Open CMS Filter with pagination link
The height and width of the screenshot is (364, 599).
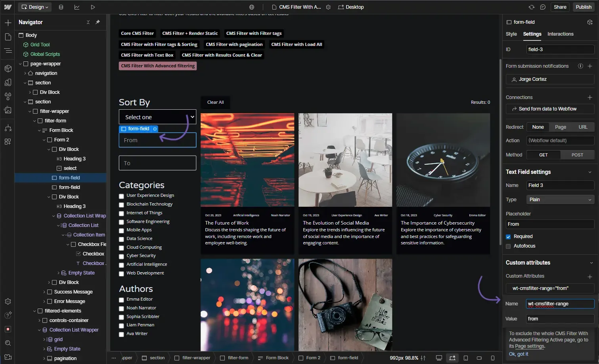234,44
